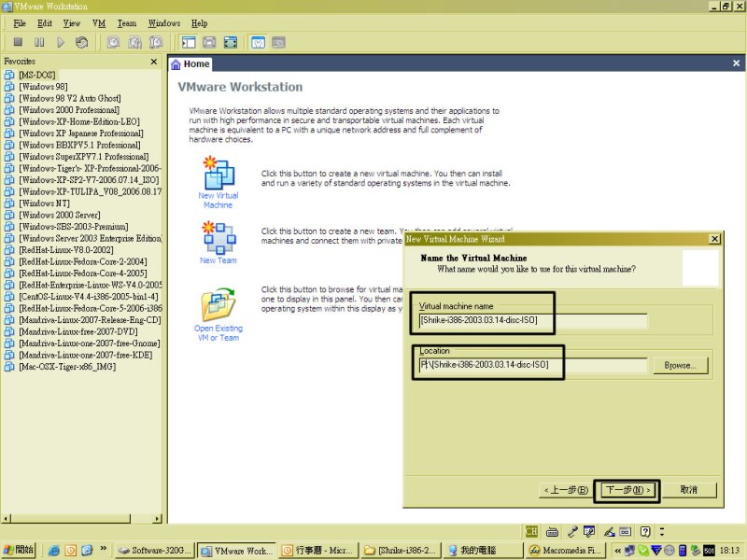
Task: Click the Open Existing VM or Team link
Action: click(218, 333)
